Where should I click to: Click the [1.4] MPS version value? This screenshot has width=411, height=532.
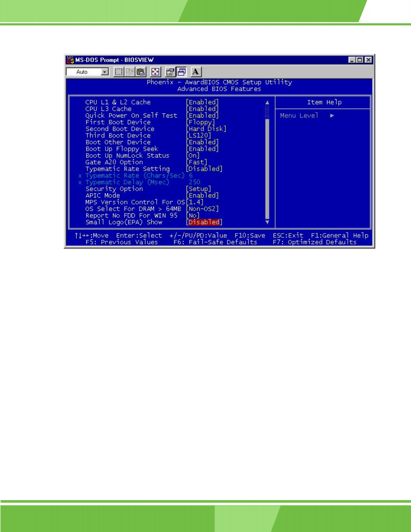pos(195,202)
